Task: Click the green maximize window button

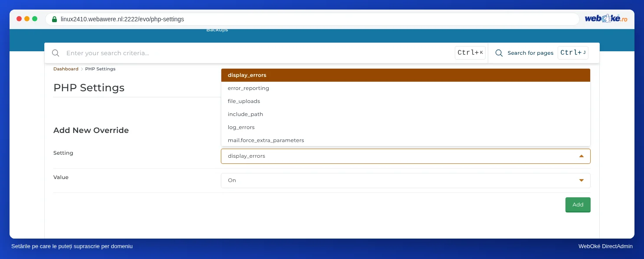Action: click(35, 19)
